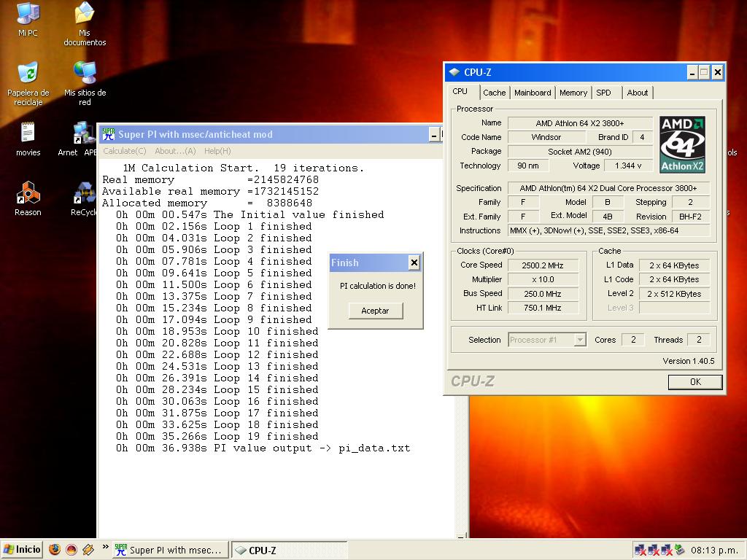This screenshot has width=747, height=560.
Task: Click the second quick launch icon
Action: [x=71, y=550]
